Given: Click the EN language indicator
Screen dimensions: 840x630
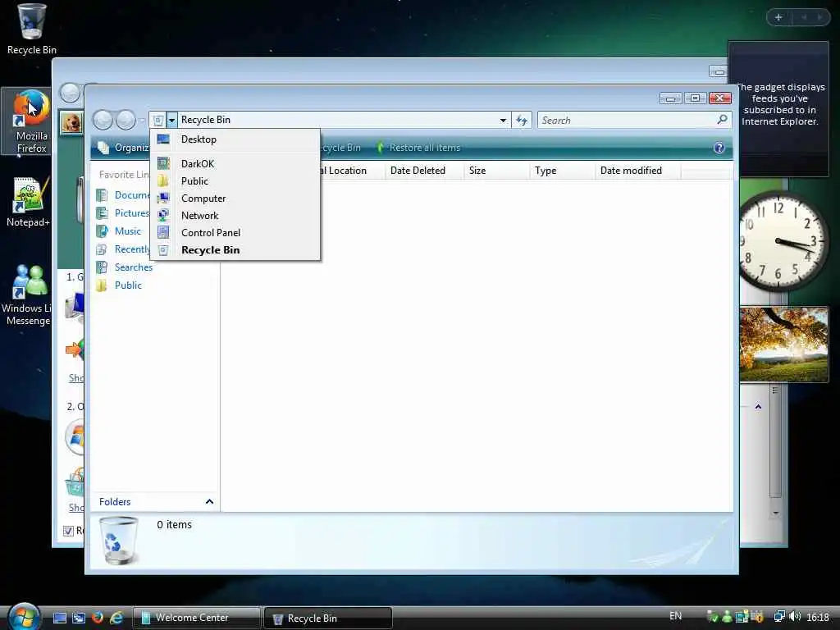Looking at the screenshot, I should click(676, 616).
